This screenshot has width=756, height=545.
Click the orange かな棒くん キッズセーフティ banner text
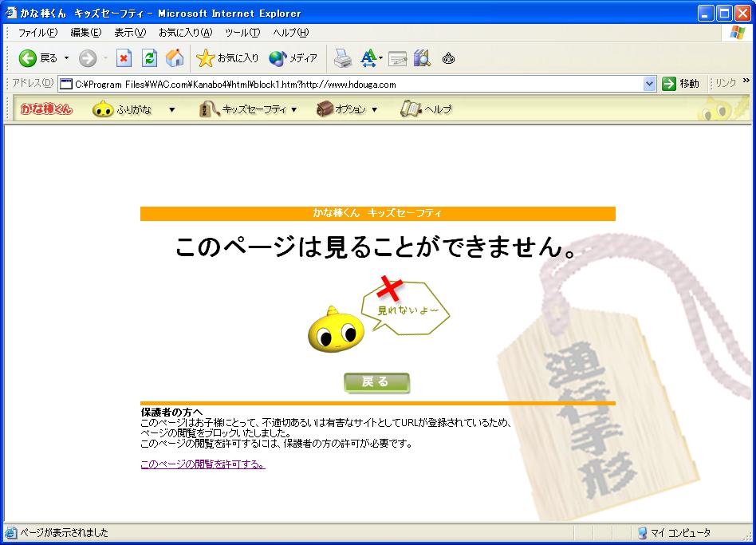click(377, 213)
